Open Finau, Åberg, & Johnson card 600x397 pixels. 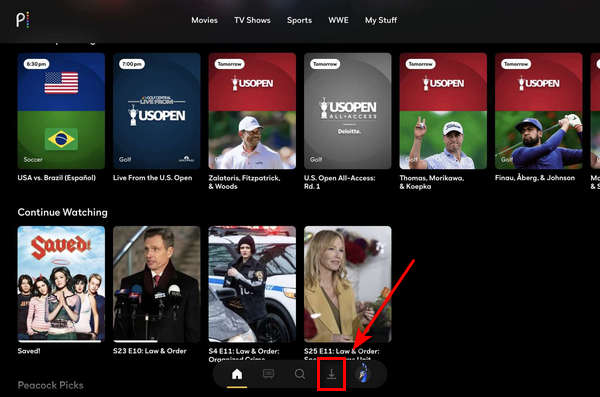tap(538, 111)
